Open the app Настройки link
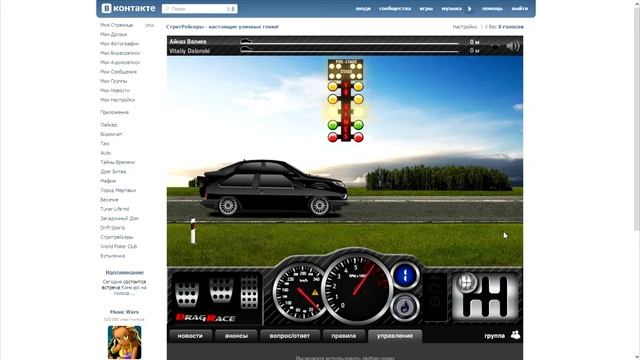Image resolution: width=640 pixels, height=360 pixels. click(464, 27)
